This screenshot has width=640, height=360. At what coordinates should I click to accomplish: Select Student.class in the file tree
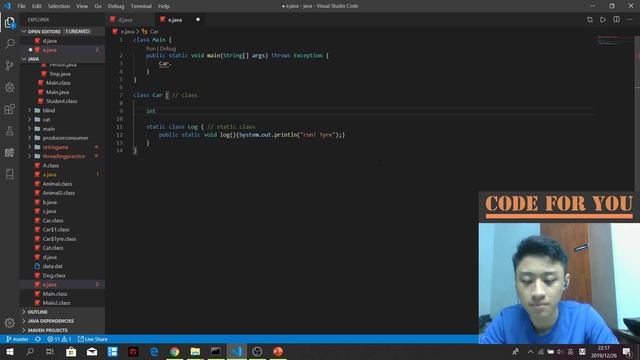coord(61,101)
